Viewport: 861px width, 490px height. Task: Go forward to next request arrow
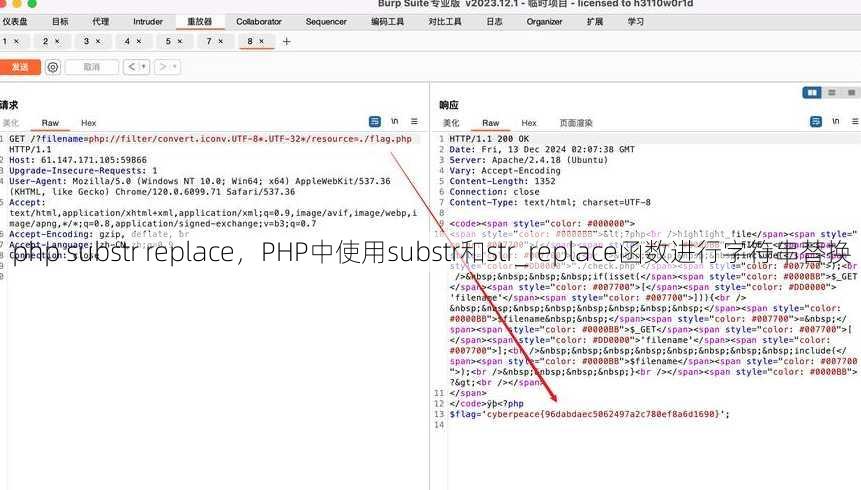163,67
